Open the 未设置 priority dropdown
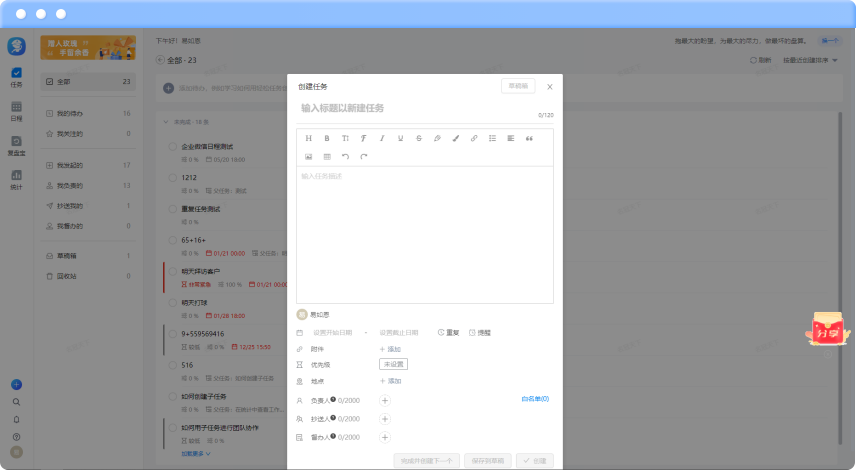Image resolution: width=856 pixels, height=470 pixels. 393,365
